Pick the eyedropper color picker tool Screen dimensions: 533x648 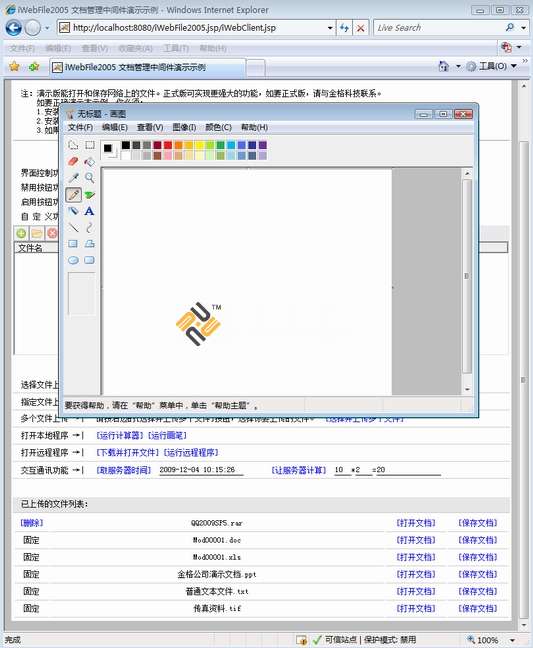[x=73, y=178]
